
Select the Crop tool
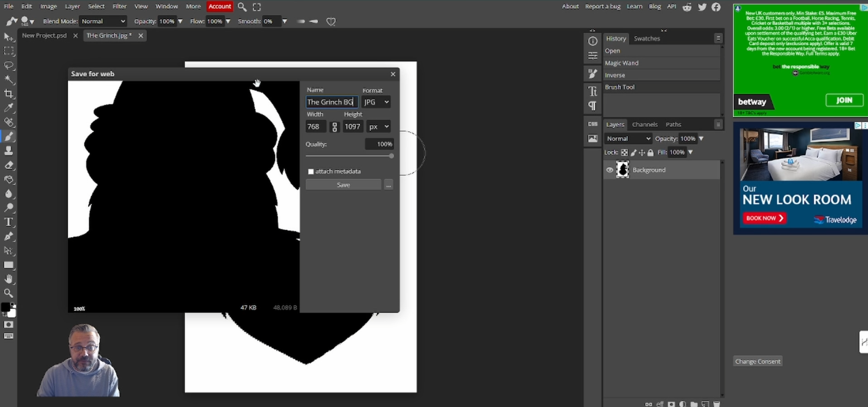[x=9, y=94]
